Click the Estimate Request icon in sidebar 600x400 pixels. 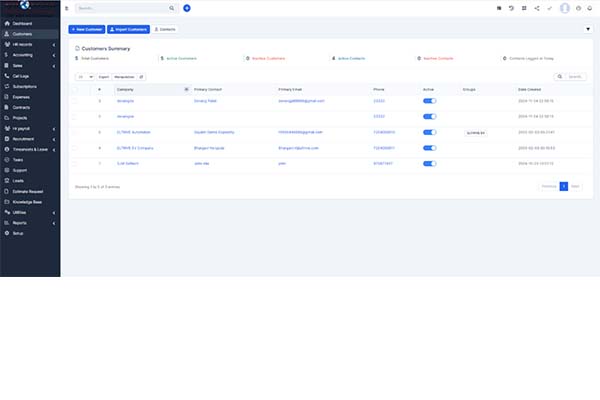point(7,191)
